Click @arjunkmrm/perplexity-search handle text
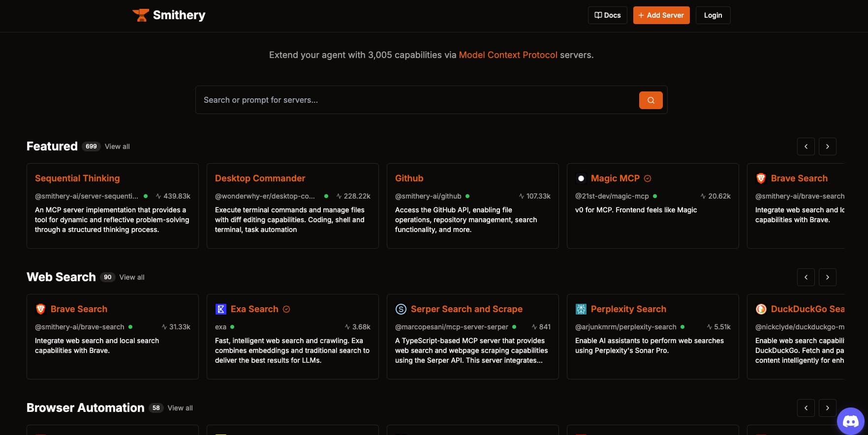The height and width of the screenshot is (435, 868). (x=626, y=327)
